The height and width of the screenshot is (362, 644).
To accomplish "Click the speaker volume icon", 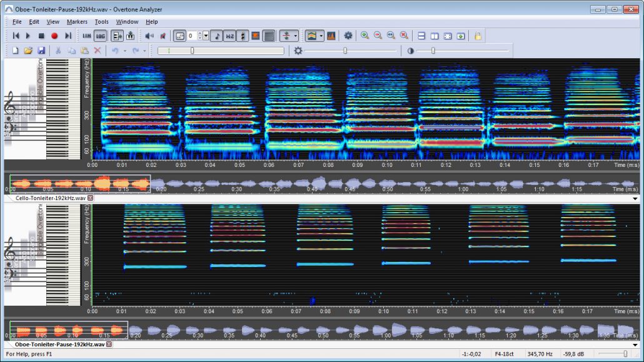I will [149, 36].
